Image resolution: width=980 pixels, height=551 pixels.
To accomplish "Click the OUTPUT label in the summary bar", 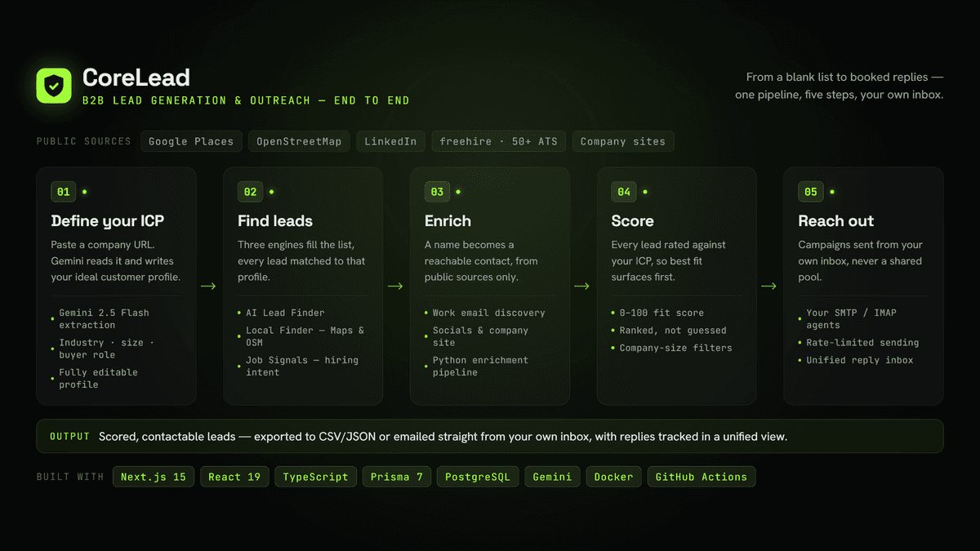I will point(69,437).
